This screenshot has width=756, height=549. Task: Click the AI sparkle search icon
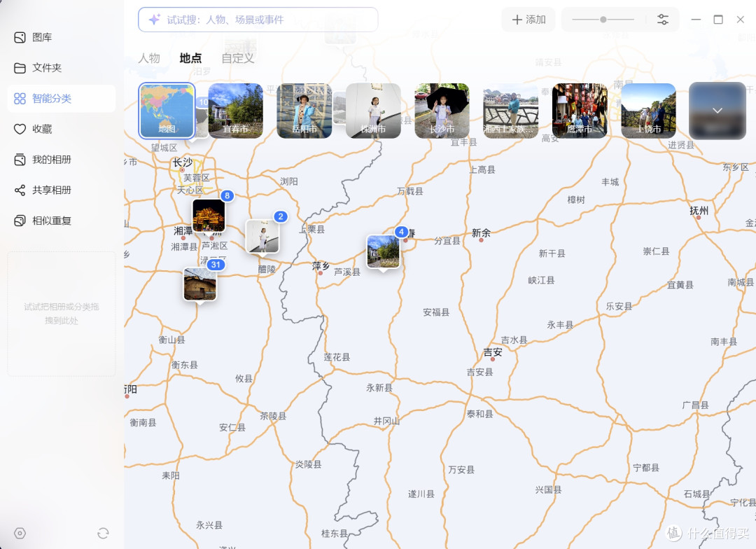point(154,20)
